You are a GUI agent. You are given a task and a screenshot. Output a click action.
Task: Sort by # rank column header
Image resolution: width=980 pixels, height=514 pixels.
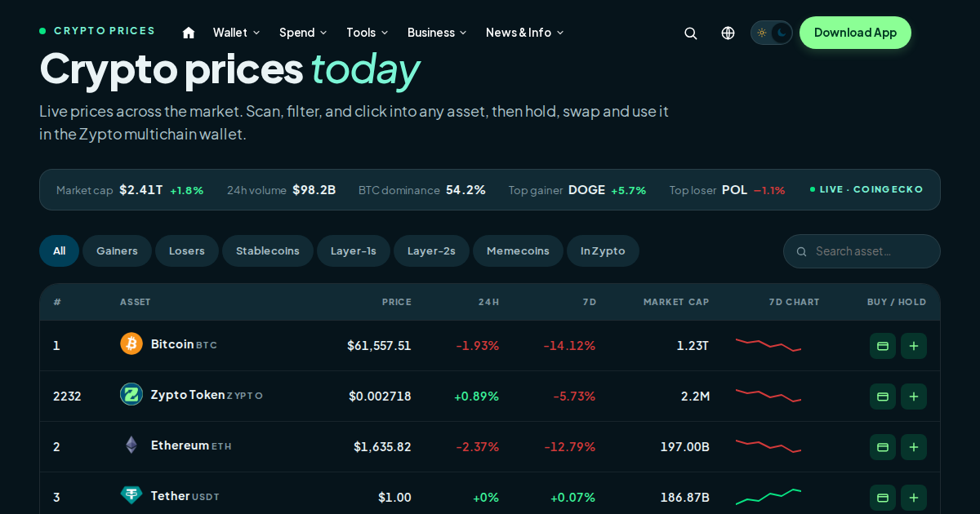(57, 302)
